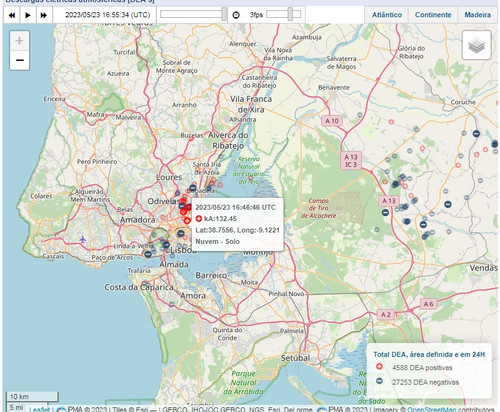Viewport: 500px width, 412px height.
Task: Click the clock icon beside 3fps
Action: coord(236,15)
